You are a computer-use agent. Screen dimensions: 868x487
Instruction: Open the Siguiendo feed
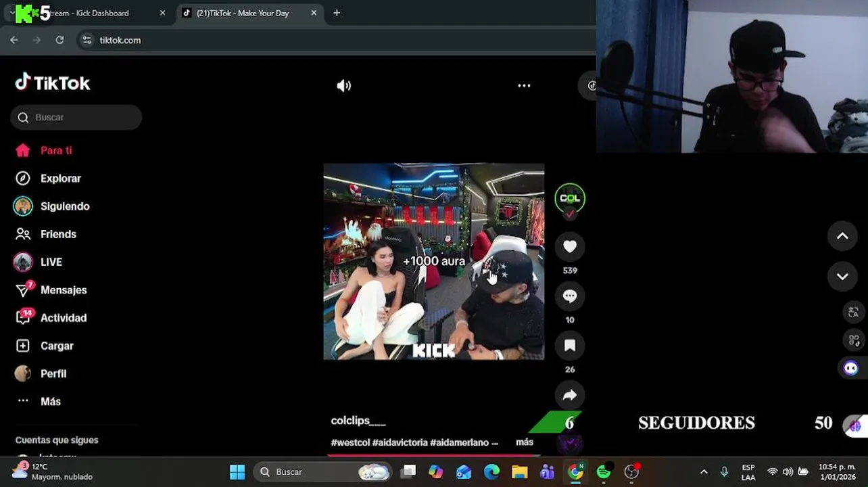(x=65, y=206)
